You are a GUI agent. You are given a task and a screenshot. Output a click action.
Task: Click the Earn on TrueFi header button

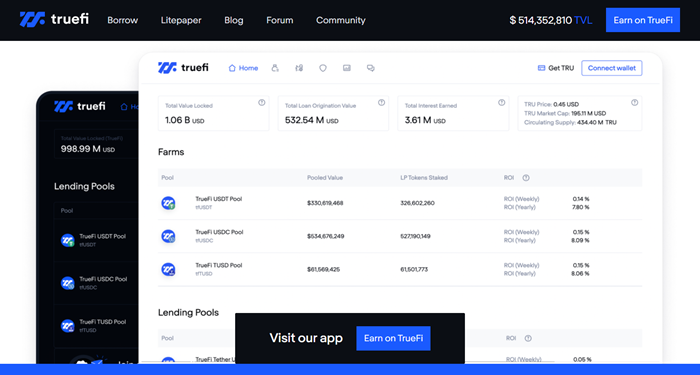pos(643,20)
